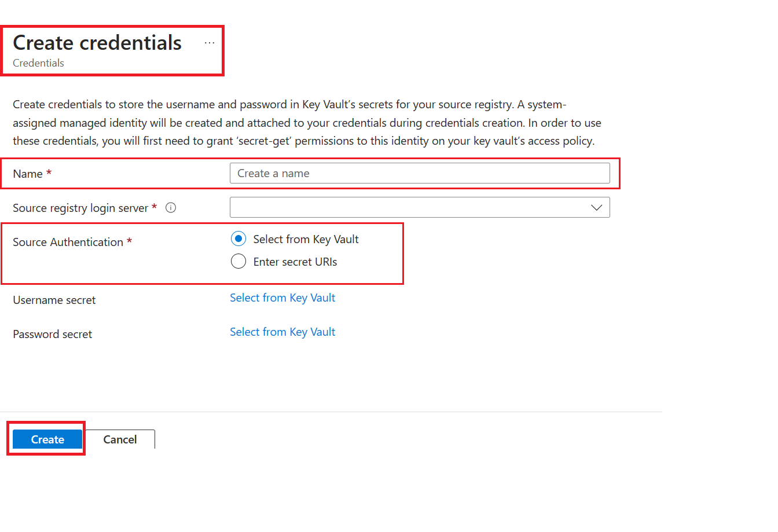Click the 'Password secret' label
The image size is (778, 532).
pyautogui.click(x=53, y=334)
